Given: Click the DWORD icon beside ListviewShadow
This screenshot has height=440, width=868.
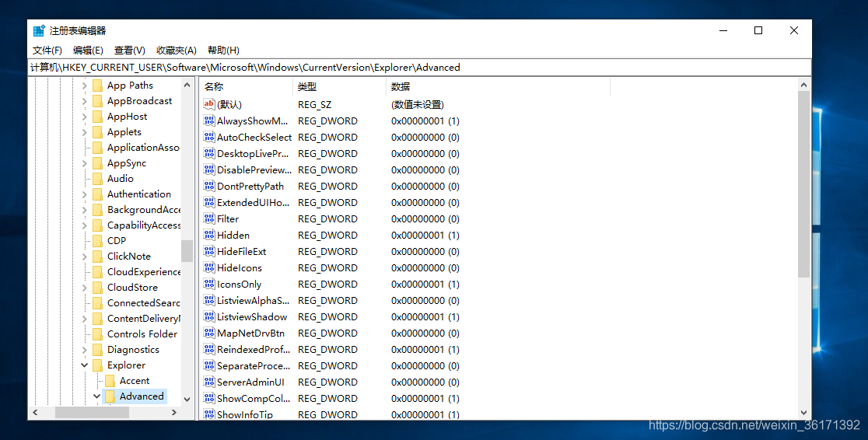Looking at the screenshot, I should point(208,316).
